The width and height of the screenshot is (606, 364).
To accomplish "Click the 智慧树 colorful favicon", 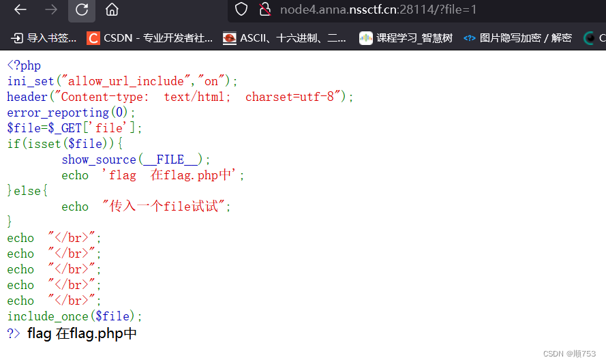I will pos(365,38).
